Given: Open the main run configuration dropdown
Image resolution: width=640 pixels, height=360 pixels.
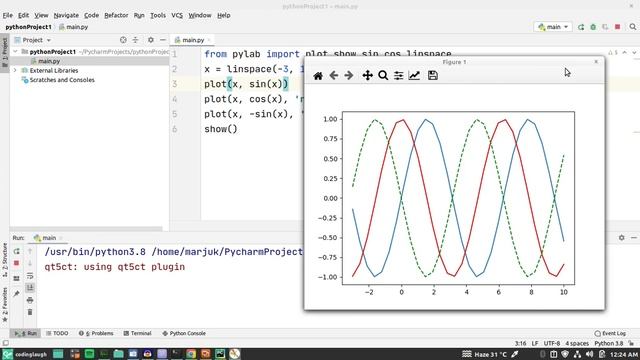Looking at the screenshot, I should point(553,27).
